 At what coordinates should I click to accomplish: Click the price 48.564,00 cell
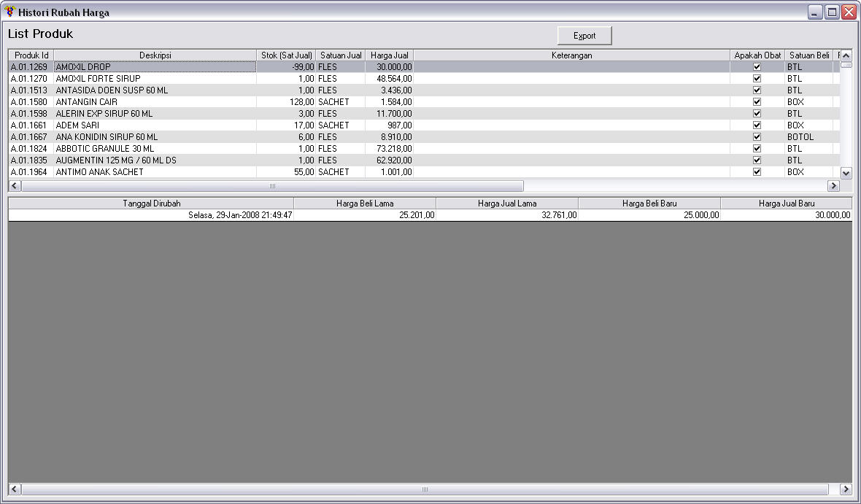click(390, 79)
